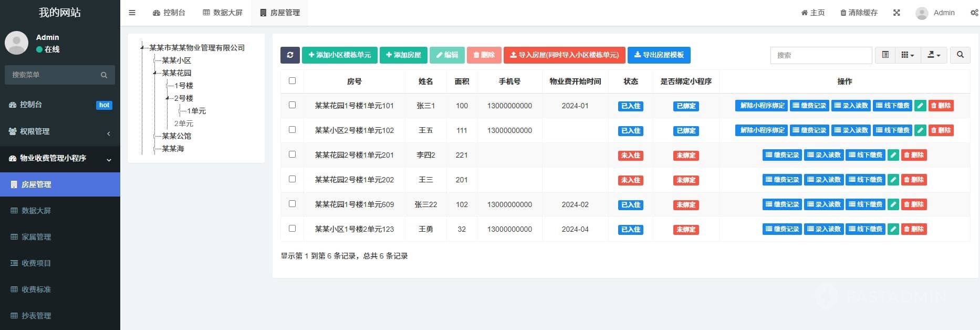980x330 pixels.
Task: Click 导出房屋模板 button
Action: tap(659, 55)
